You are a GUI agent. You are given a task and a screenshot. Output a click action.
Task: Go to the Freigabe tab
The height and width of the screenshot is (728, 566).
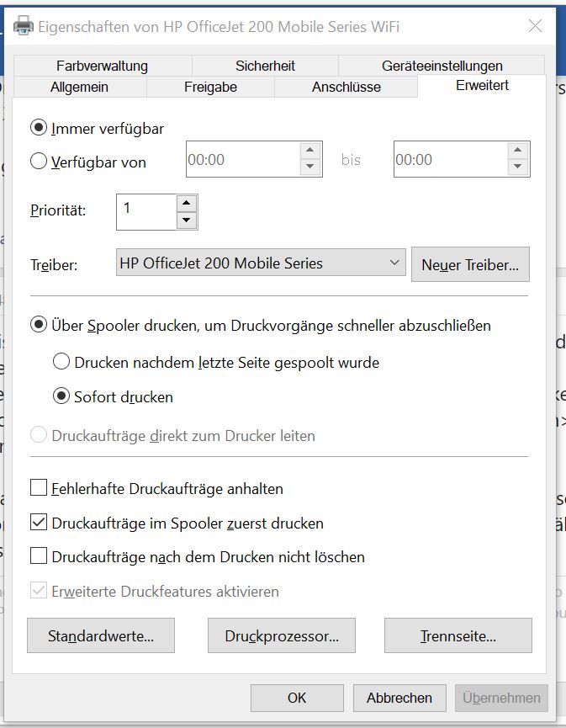pyautogui.click(x=210, y=87)
